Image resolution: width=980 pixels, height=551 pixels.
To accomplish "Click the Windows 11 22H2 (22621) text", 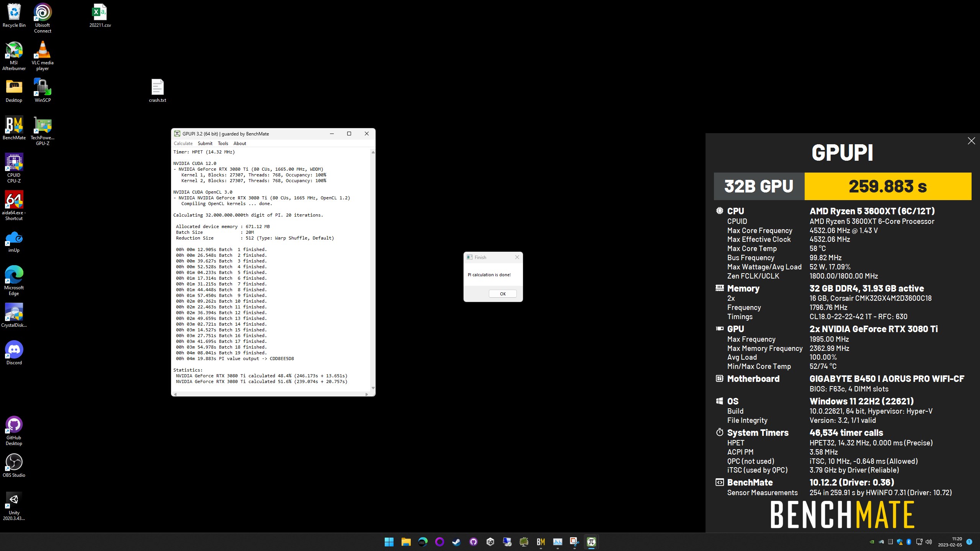I will (861, 401).
